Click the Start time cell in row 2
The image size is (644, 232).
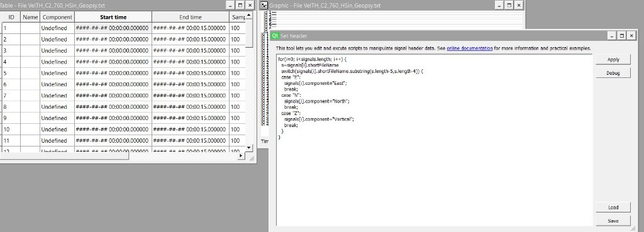[113, 40]
